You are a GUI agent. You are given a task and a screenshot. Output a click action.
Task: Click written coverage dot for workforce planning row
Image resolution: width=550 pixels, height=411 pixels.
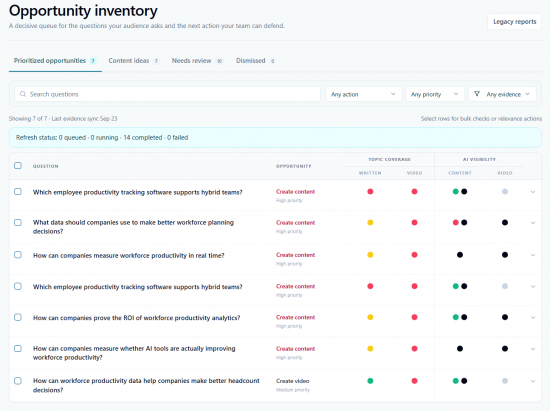click(370, 222)
